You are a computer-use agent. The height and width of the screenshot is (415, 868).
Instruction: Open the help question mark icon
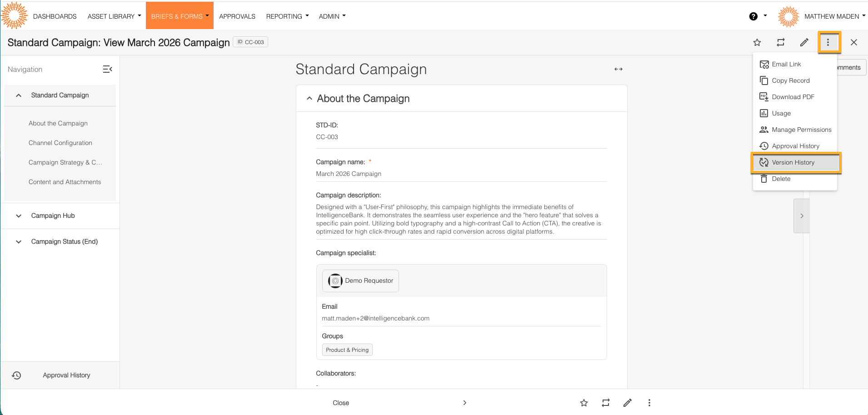coord(753,16)
